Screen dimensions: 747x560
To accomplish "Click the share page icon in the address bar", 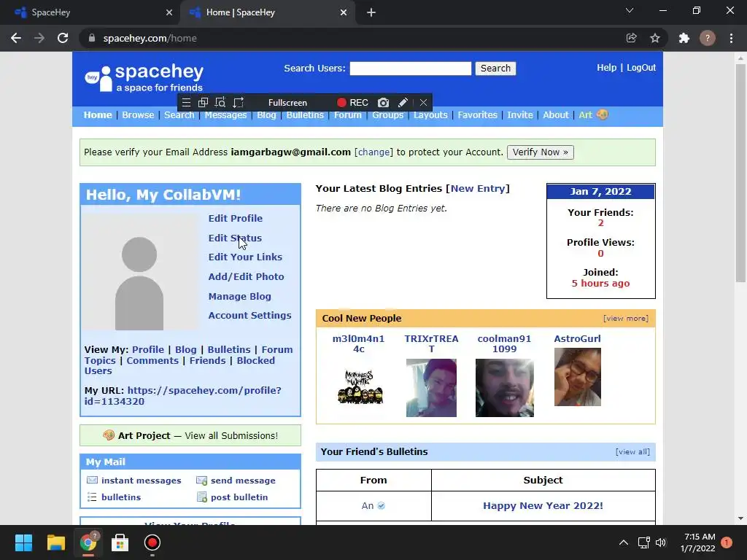I will point(631,38).
